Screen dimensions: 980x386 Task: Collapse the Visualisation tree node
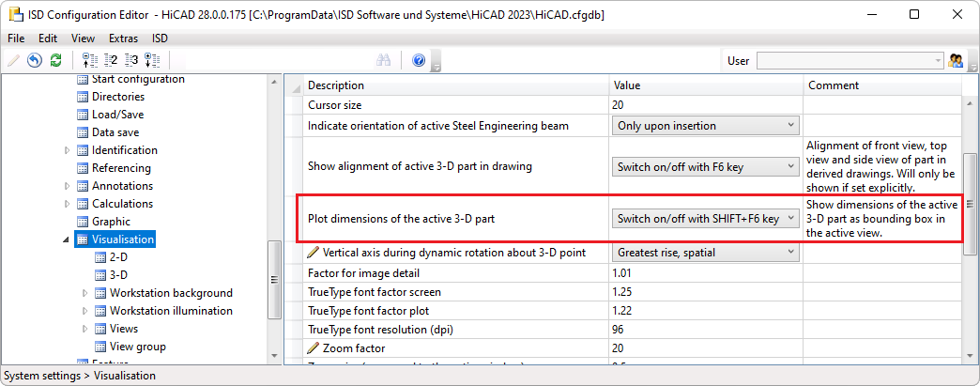(67, 239)
